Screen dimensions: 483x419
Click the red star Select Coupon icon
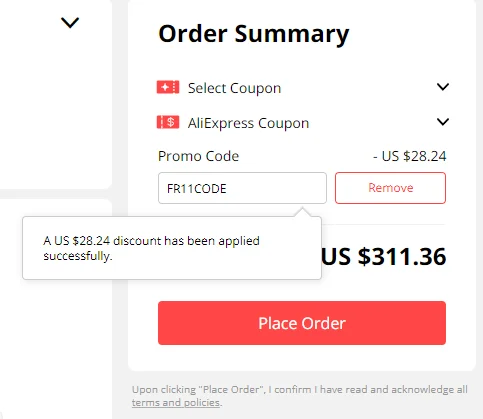coord(168,87)
